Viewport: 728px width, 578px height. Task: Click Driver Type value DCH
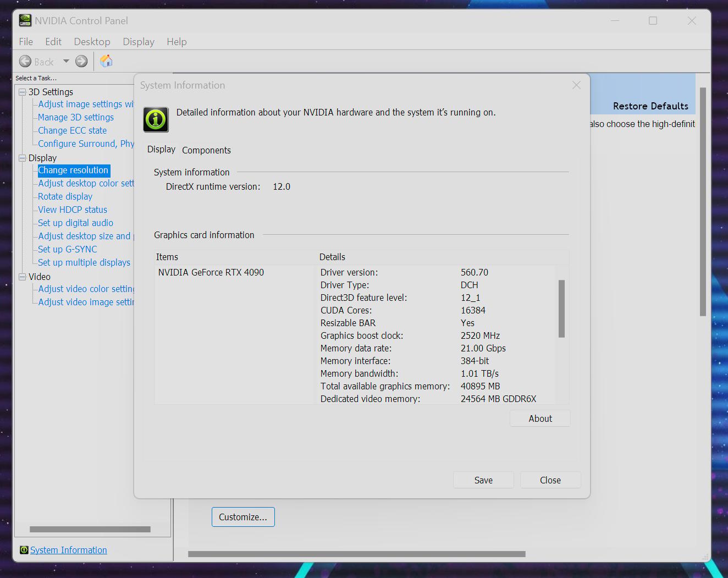469,285
